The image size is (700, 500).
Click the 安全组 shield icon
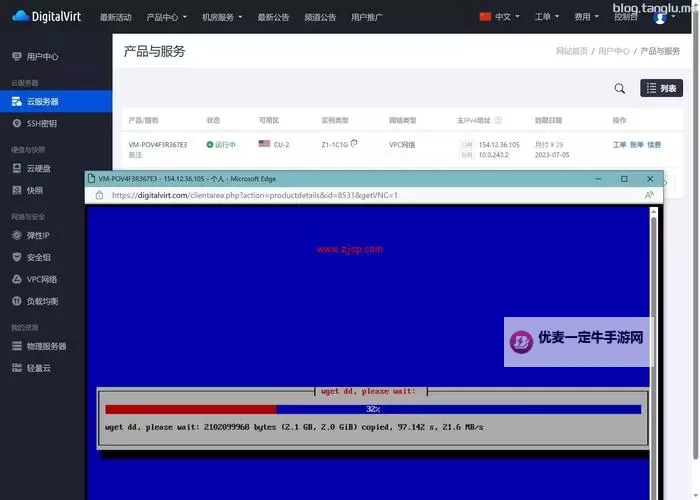[x=17, y=257]
